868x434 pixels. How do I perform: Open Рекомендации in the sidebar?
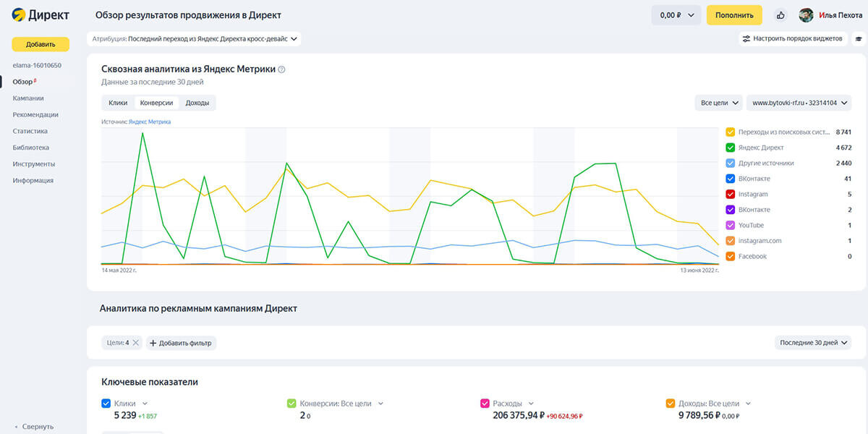point(35,115)
